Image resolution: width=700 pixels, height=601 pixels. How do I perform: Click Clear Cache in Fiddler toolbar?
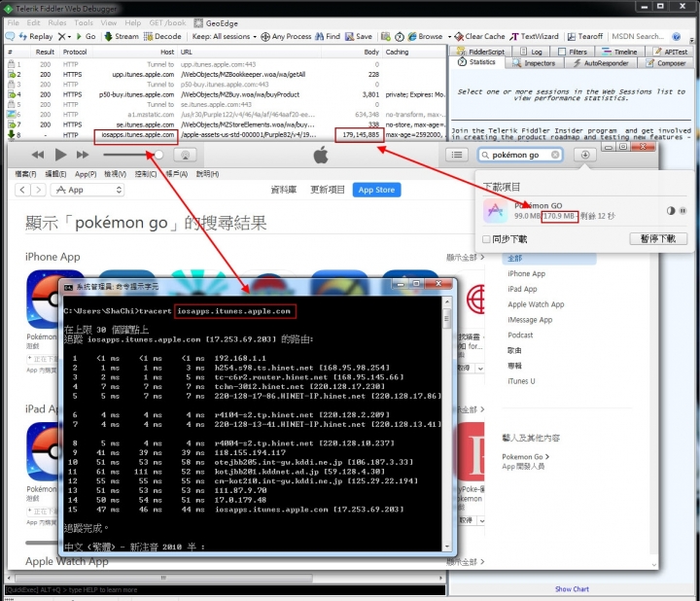click(480, 36)
